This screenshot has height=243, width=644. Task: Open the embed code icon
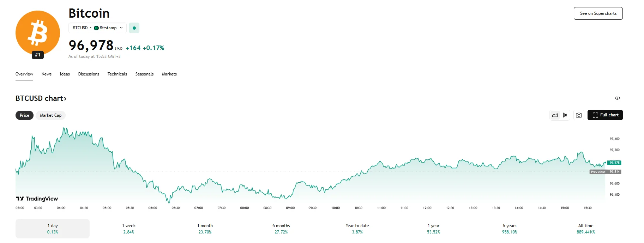pos(618,98)
